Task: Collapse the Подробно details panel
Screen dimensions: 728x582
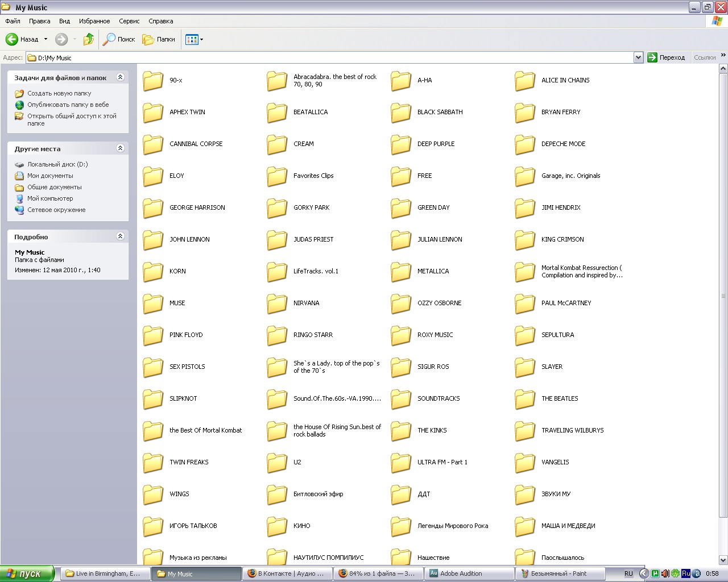Action: tap(120, 236)
